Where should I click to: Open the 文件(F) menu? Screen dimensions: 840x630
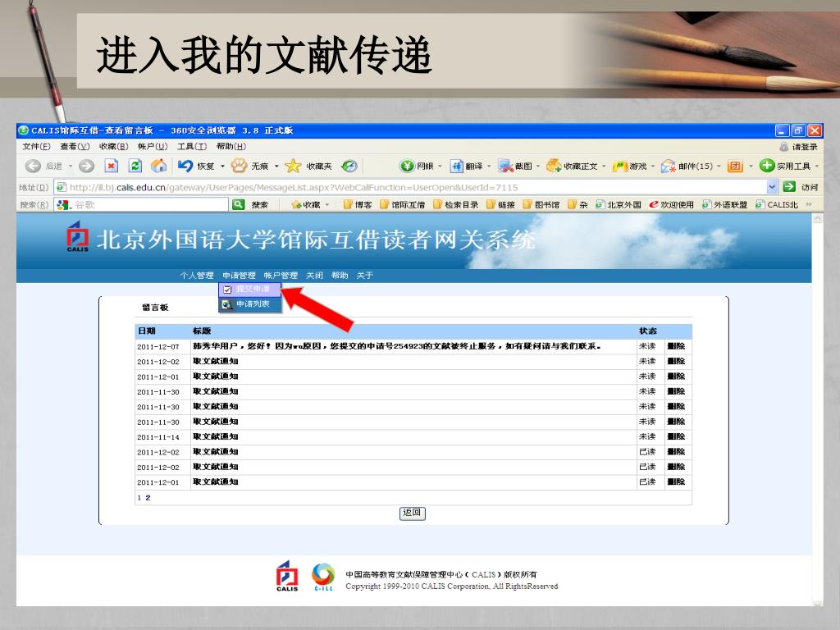(36, 147)
